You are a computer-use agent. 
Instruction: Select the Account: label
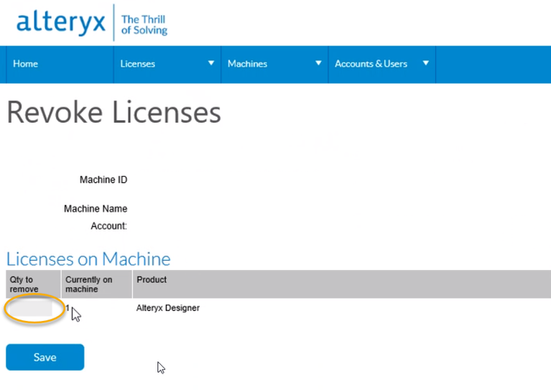109,226
